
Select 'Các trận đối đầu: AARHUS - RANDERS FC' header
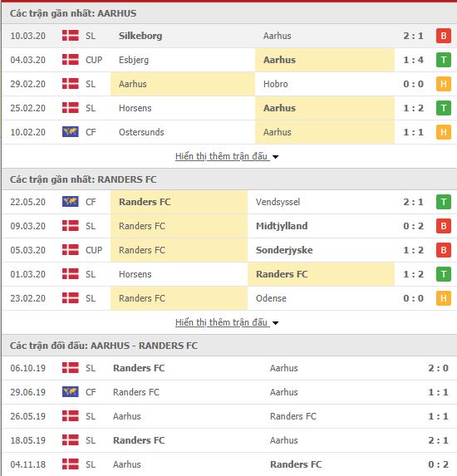coord(104,346)
